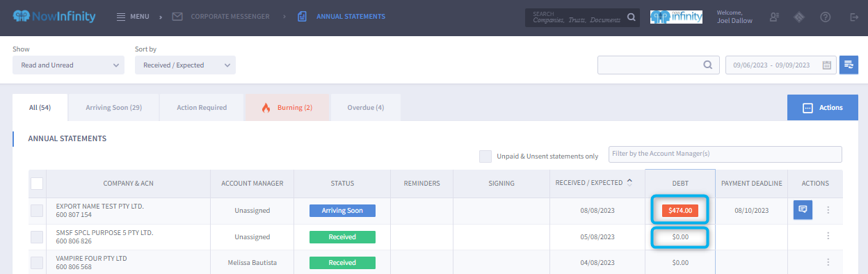Click the 05/08/2023 received date
The image size is (868, 274).
click(598, 237)
